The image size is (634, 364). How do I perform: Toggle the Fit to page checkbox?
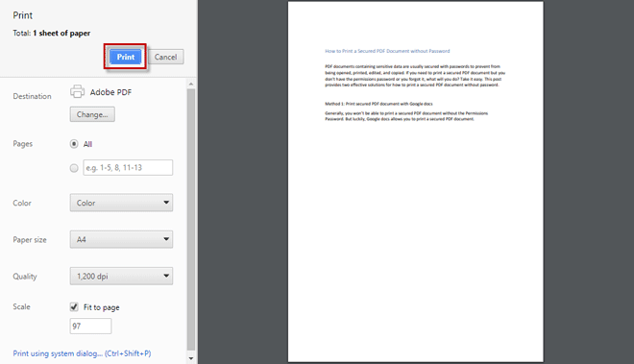click(74, 307)
